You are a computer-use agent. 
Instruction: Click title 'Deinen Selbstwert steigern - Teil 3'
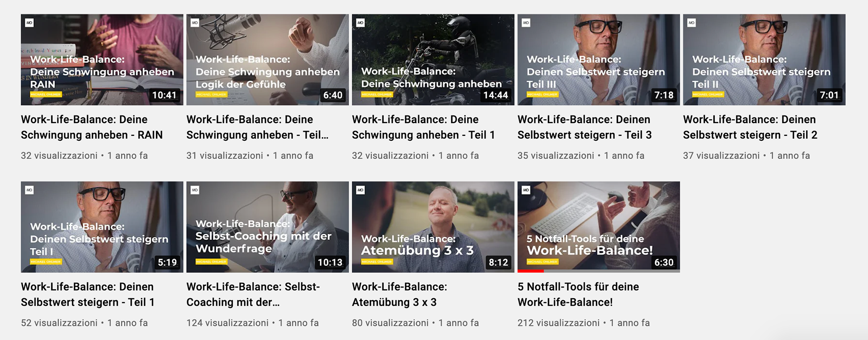pyautogui.click(x=585, y=127)
